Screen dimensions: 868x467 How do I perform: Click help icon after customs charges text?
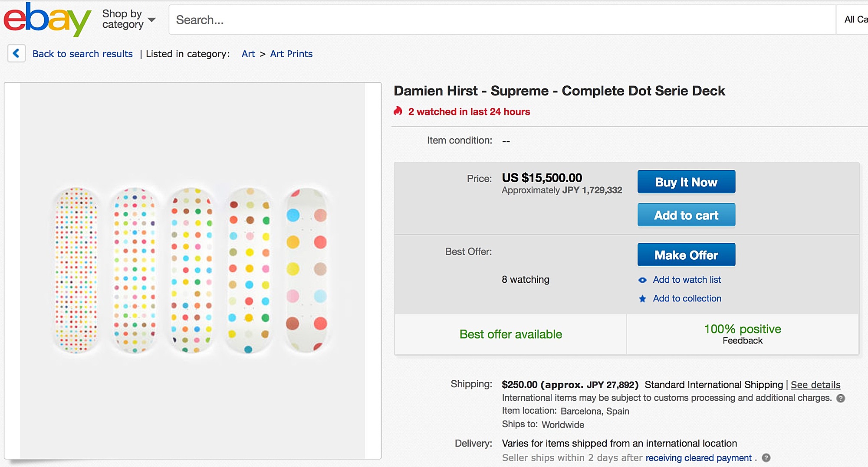tap(841, 398)
